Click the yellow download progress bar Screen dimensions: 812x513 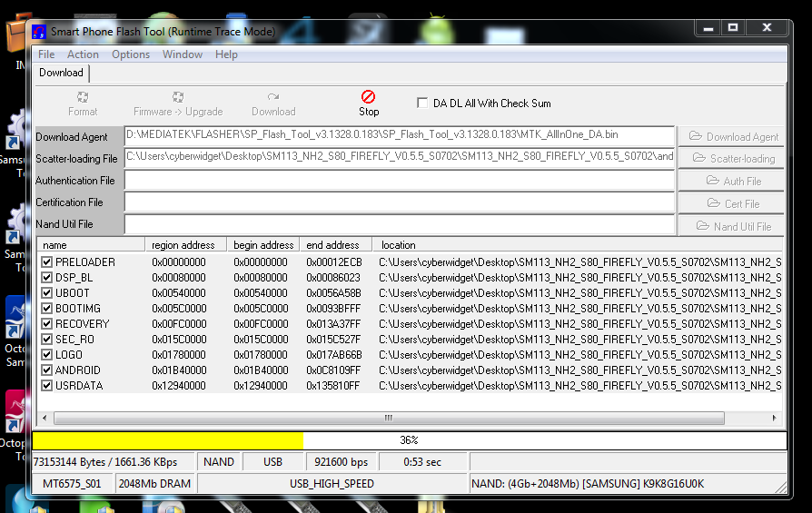click(167, 440)
